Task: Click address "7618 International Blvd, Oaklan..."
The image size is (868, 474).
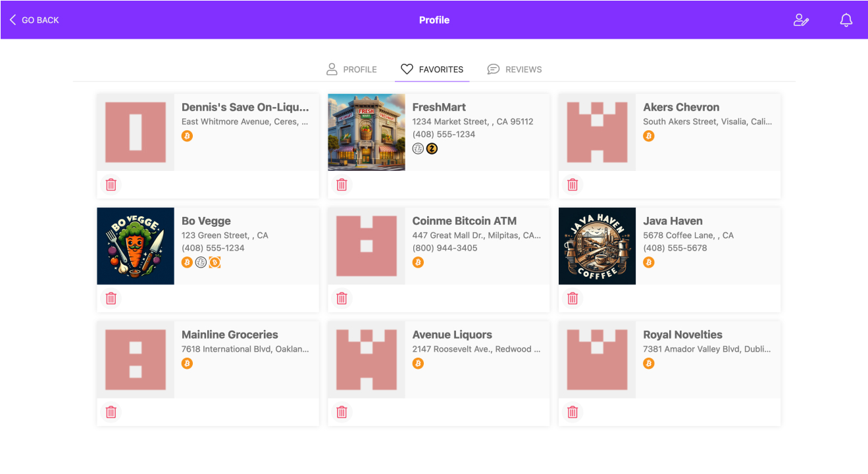Action: [x=245, y=349]
